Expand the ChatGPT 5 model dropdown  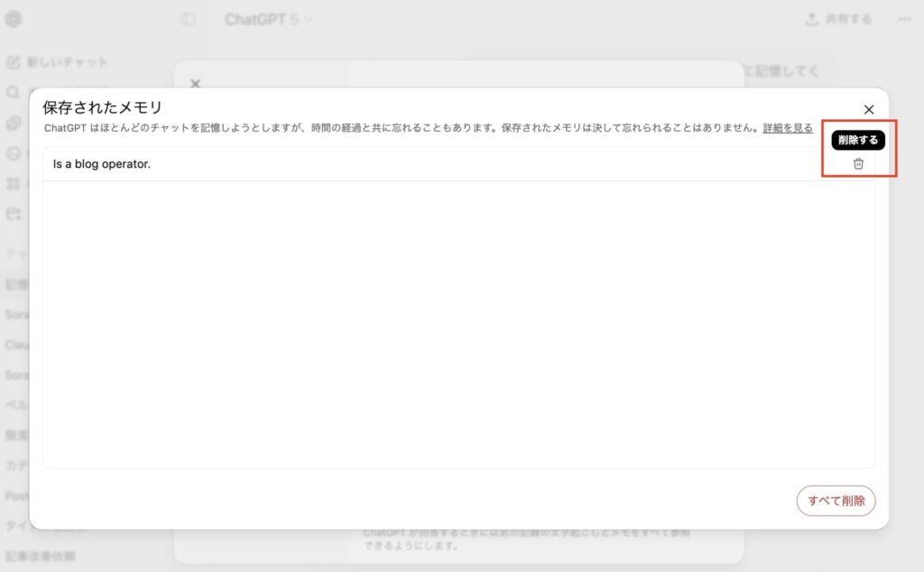[x=269, y=19]
